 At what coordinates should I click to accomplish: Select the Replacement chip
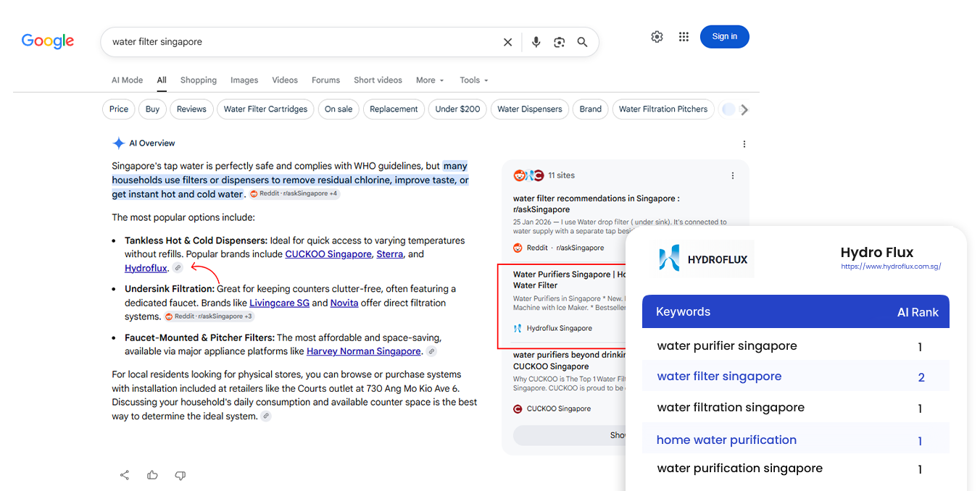[394, 109]
